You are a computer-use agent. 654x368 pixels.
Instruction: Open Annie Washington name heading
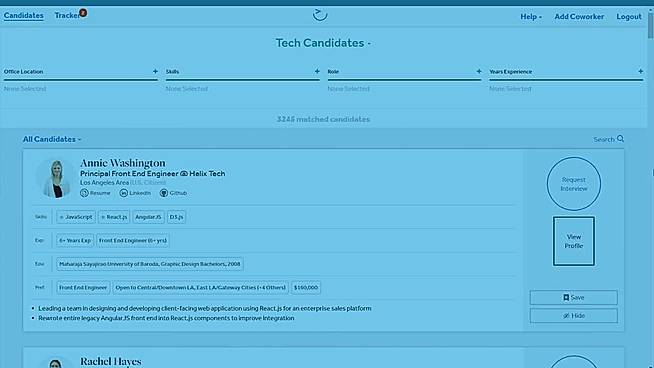coord(123,163)
